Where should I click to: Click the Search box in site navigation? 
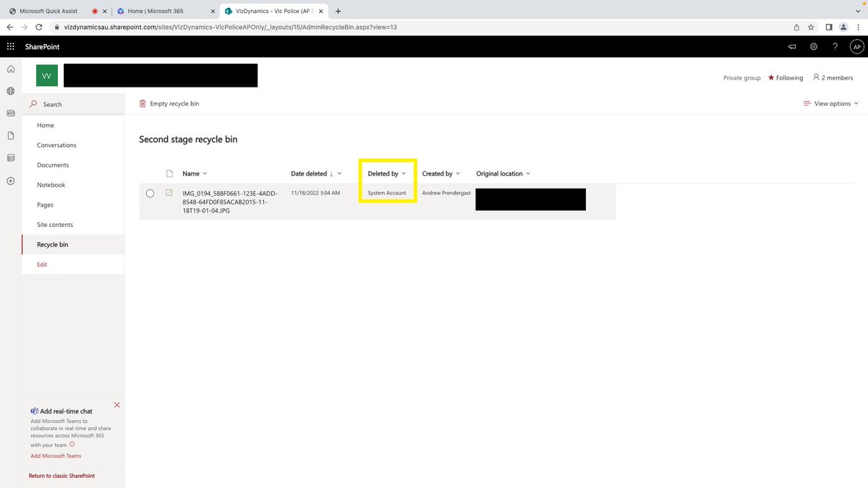73,104
